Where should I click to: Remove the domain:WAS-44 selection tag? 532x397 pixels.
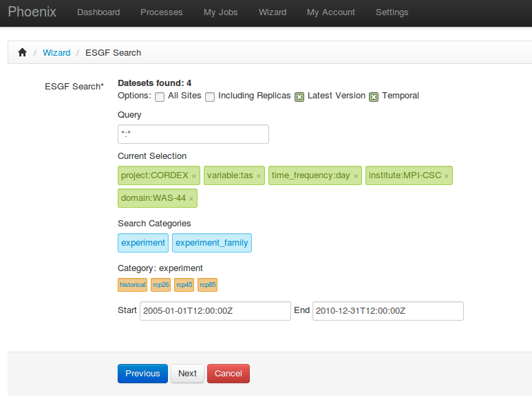(191, 199)
